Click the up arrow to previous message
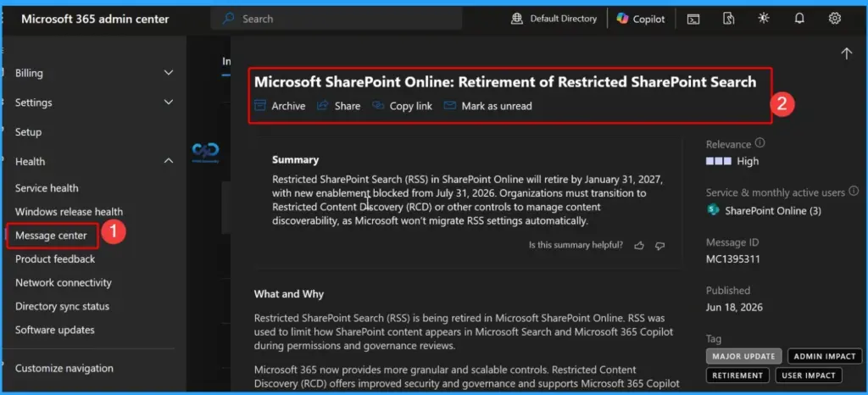 pyautogui.click(x=847, y=53)
